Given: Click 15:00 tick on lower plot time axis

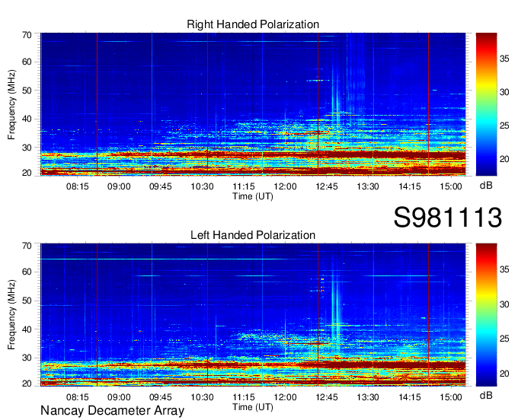Looking at the screenshot, I should click(x=451, y=397).
